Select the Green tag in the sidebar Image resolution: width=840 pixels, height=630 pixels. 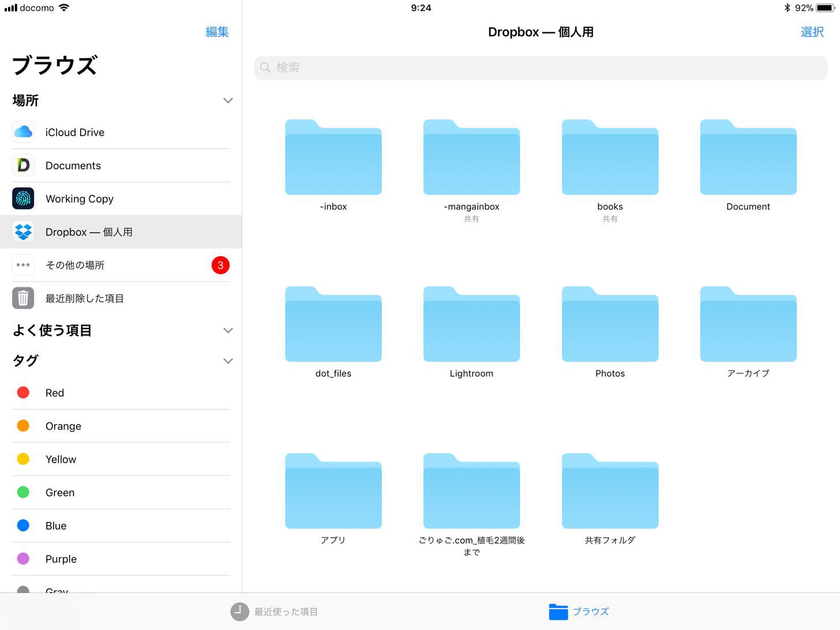(60, 493)
